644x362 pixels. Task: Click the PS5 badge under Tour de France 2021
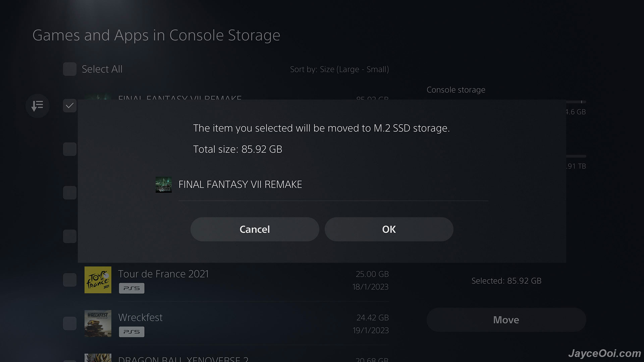coord(131,288)
